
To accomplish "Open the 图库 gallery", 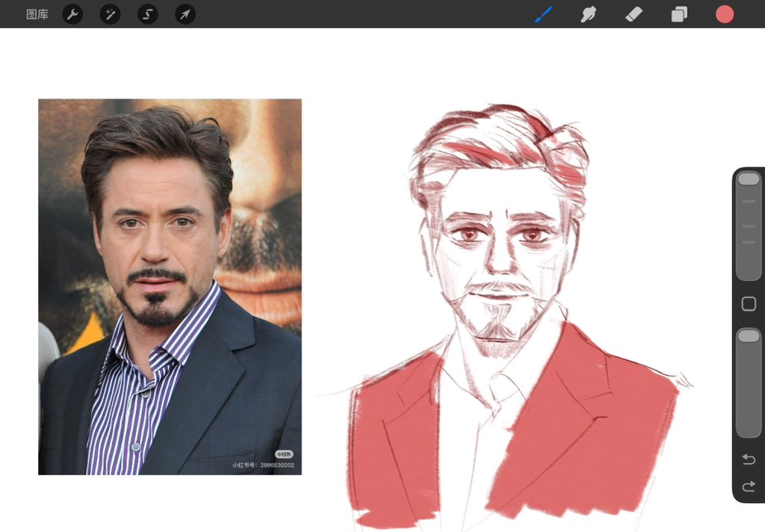I will pos(37,14).
